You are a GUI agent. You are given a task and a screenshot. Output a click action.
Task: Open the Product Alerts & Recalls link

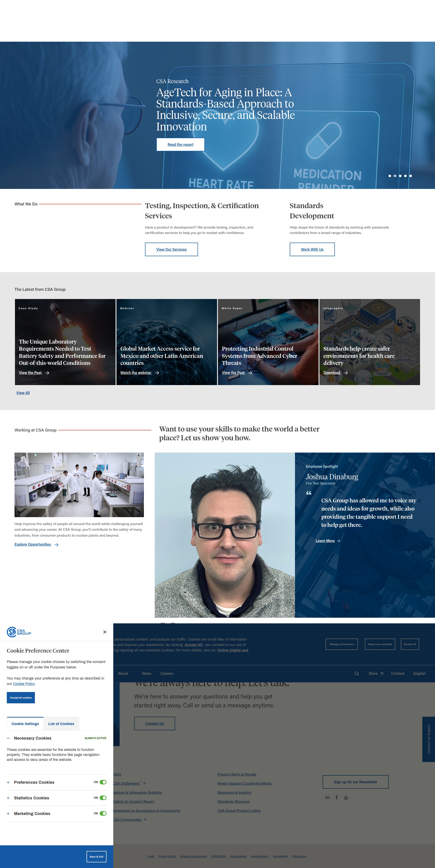(237, 774)
